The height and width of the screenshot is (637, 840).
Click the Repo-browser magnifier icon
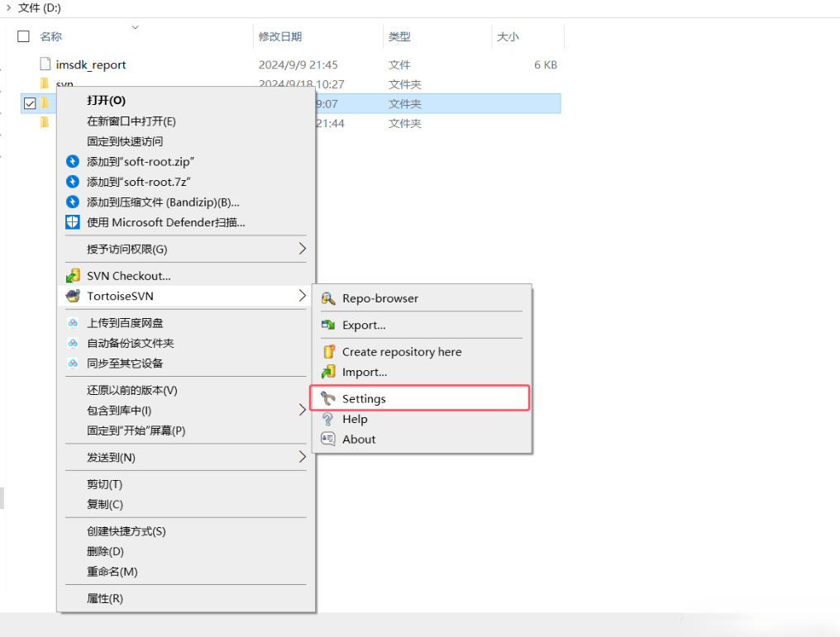pos(328,298)
